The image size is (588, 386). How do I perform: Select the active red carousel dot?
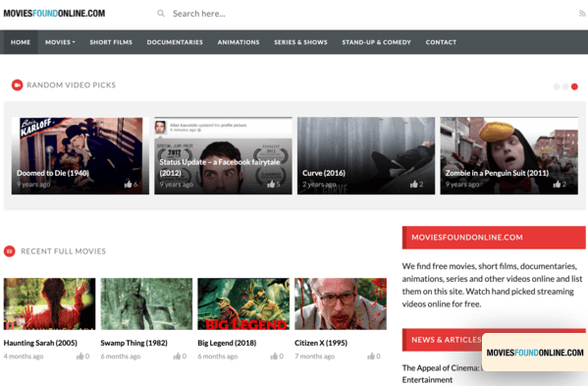pos(574,86)
